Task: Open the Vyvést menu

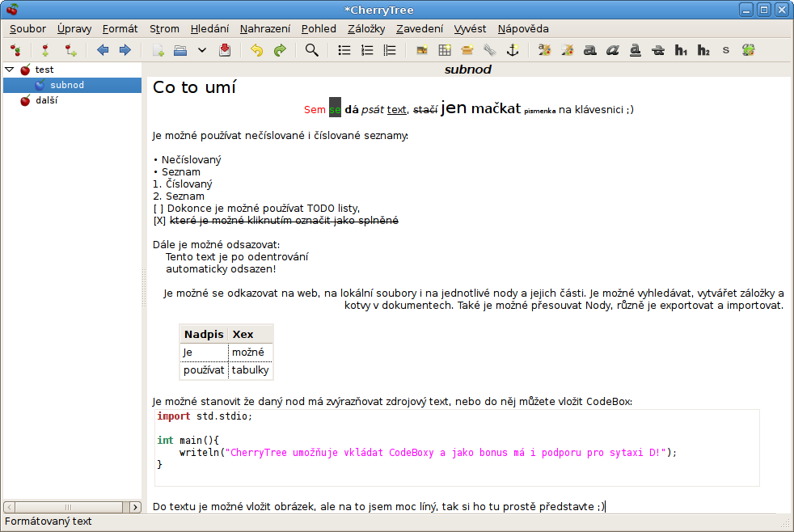Action: (470, 29)
